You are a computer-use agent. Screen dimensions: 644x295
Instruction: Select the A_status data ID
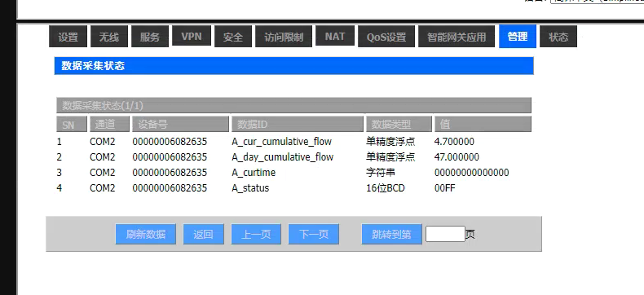tap(250, 188)
